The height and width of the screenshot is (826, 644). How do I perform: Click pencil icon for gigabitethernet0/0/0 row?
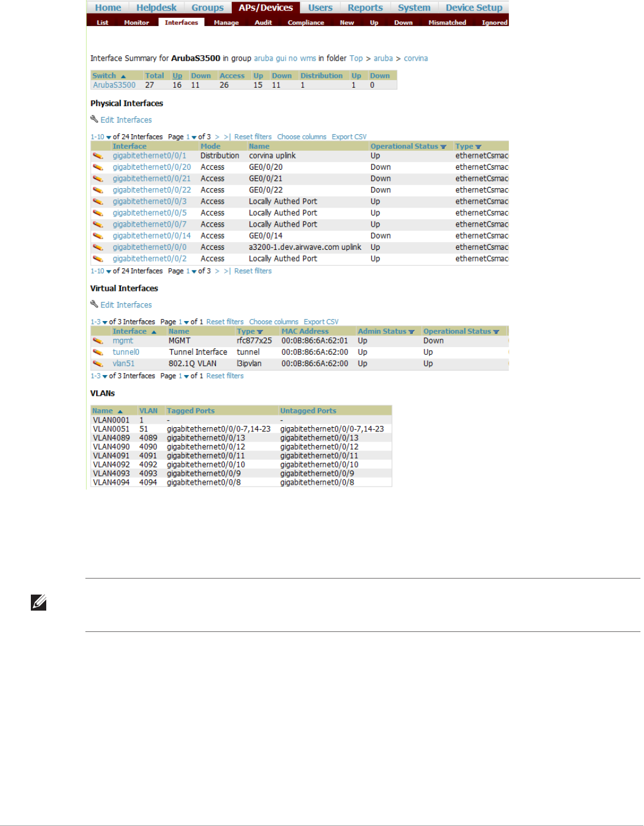tap(98, 247)
